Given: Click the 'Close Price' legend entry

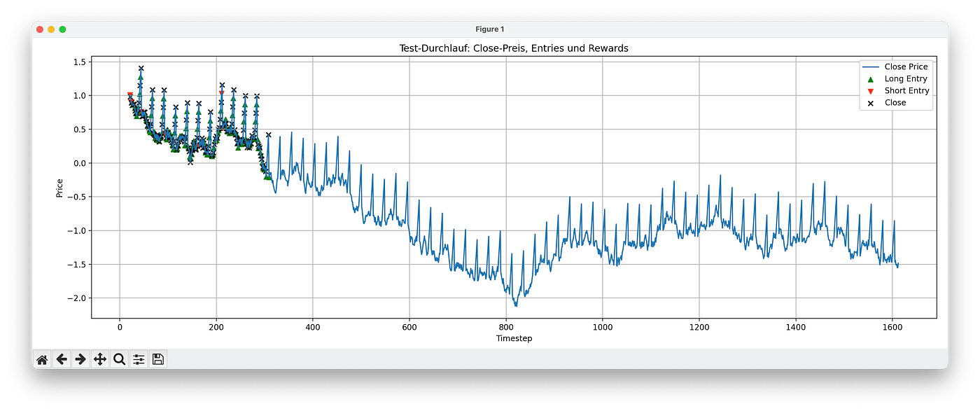Looking at the screenshot, I should point(906,67).
